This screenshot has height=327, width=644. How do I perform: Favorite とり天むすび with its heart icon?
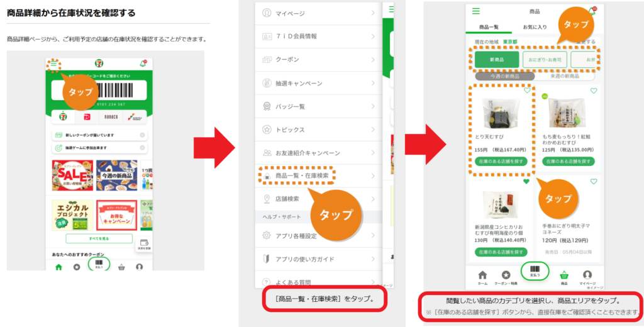point(526,91)
